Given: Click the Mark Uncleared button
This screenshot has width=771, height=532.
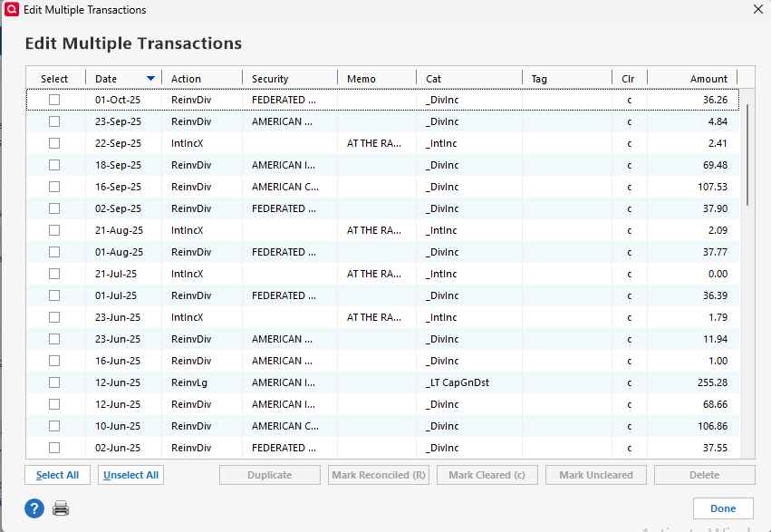Looking at the screenshot, I should tap(596, 475).
